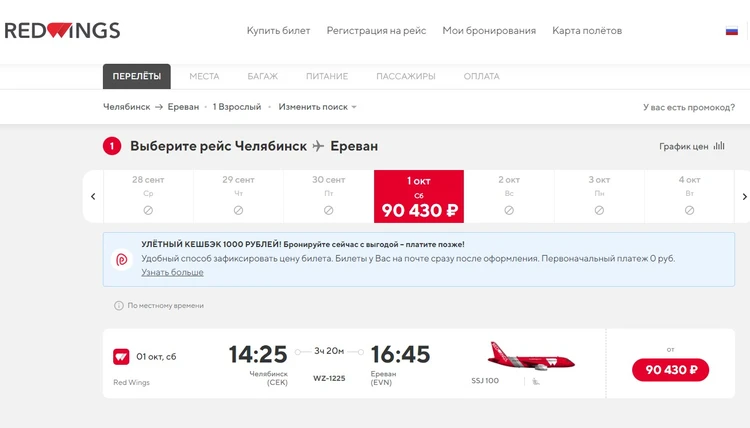Open the price chart bars icon
The width and height of the screenshot is (750, 428).
point(719,146)
